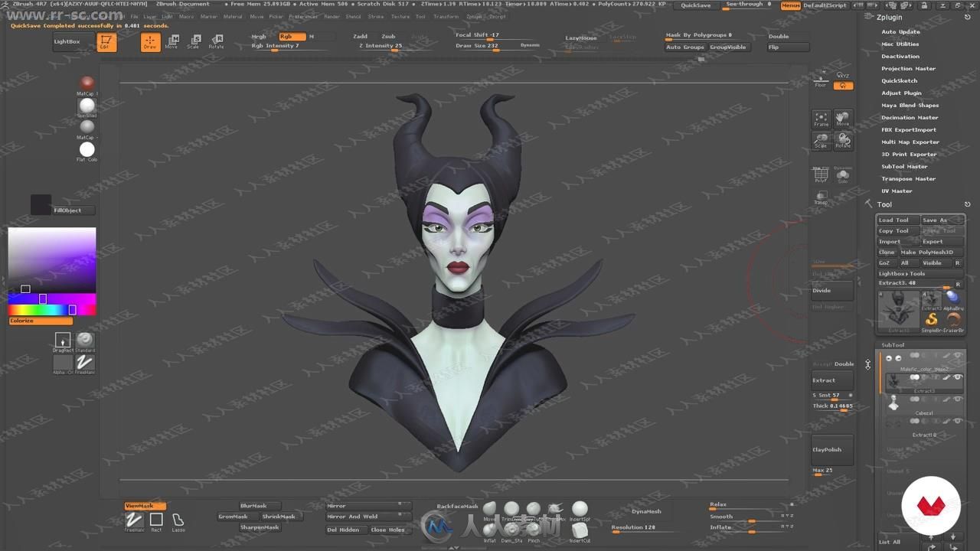980x551 pixels.
Task: Toggle the PolyF wireframe icon
Action: (x=821, y=175)
